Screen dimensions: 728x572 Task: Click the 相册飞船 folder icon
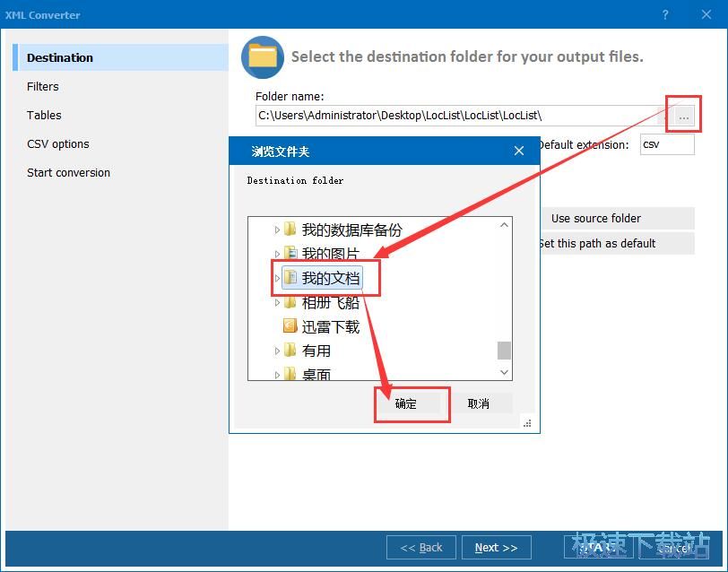(290, 302)
